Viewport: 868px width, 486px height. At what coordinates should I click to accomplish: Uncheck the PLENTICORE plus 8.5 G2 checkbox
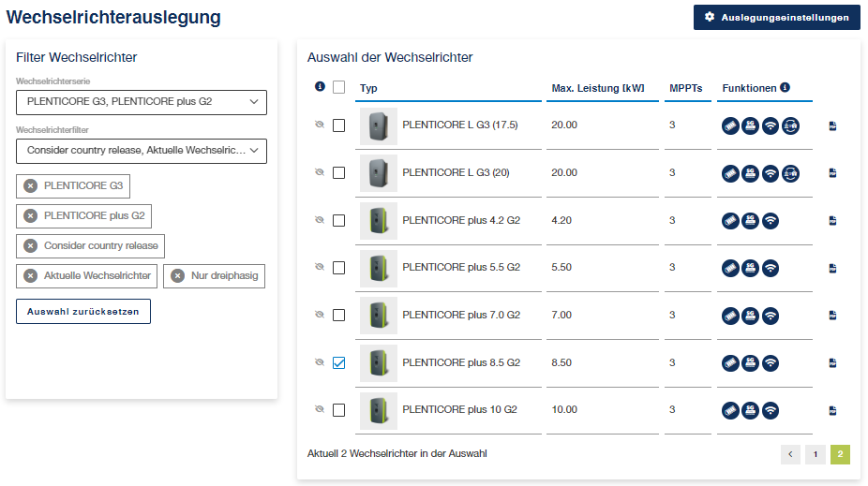coord(338,362)
